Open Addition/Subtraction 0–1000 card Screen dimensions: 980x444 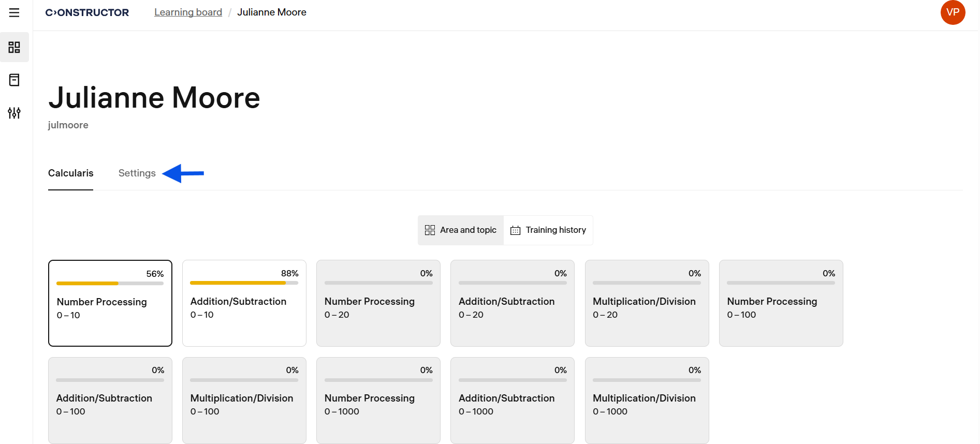tap(513, 401)
